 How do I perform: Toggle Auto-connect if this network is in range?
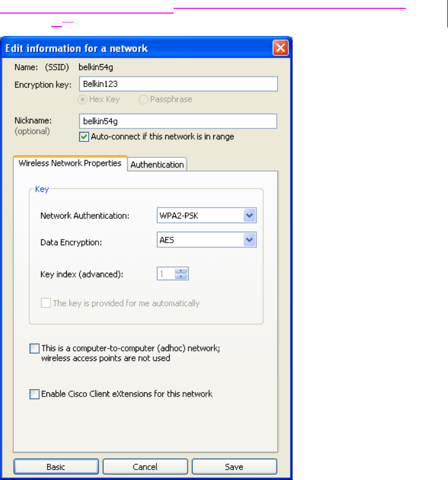coord(84,137)
